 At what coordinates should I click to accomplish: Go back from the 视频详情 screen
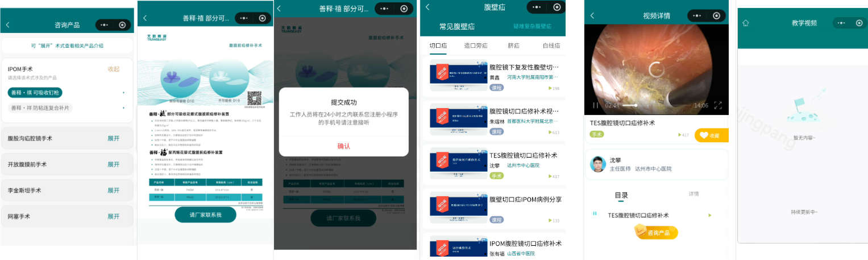tap(592, 15)
